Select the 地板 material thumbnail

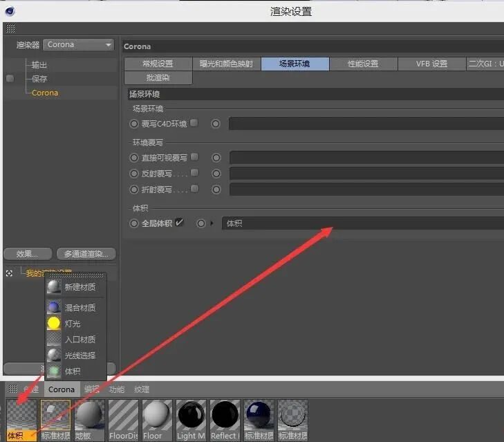(89, 420)
